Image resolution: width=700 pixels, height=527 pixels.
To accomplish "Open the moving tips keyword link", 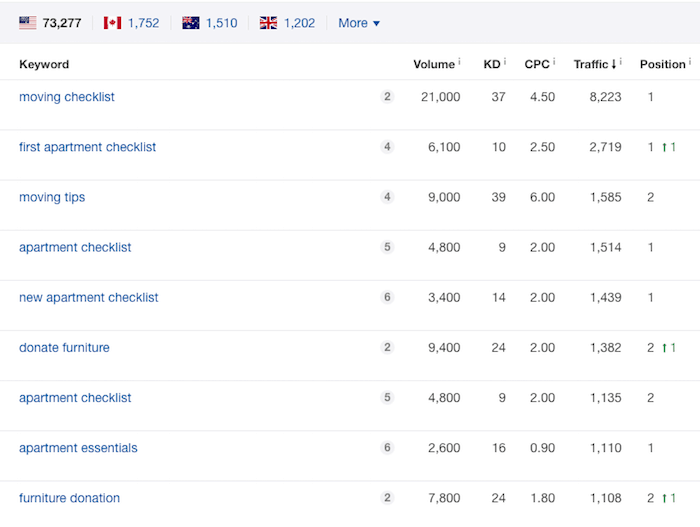I will [52, 197].
